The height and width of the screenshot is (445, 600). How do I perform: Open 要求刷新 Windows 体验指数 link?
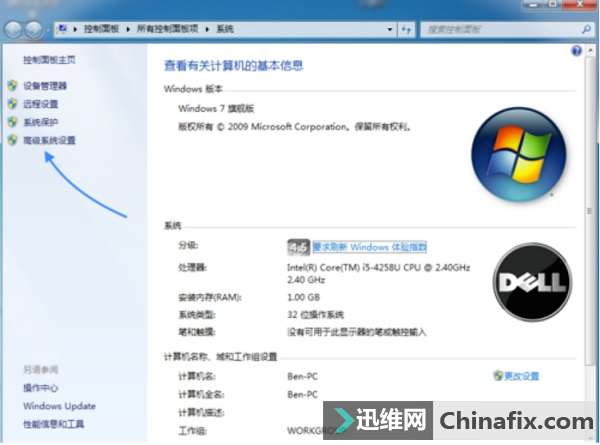pos(370,246)
